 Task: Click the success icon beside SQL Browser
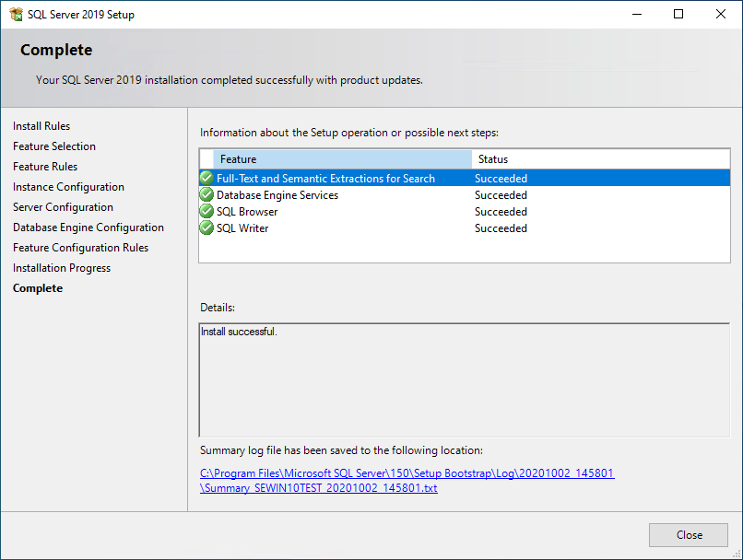pyautogui.click(x=206, y=212)
